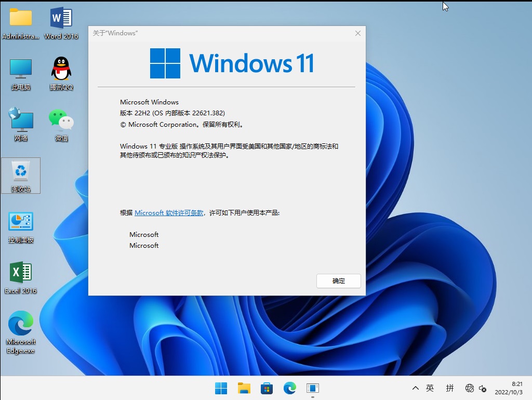This screenshot has height=400, width=532.
Task: Launch Excel 2016 desktop shortcut
Action: click(x=20, y=277)
